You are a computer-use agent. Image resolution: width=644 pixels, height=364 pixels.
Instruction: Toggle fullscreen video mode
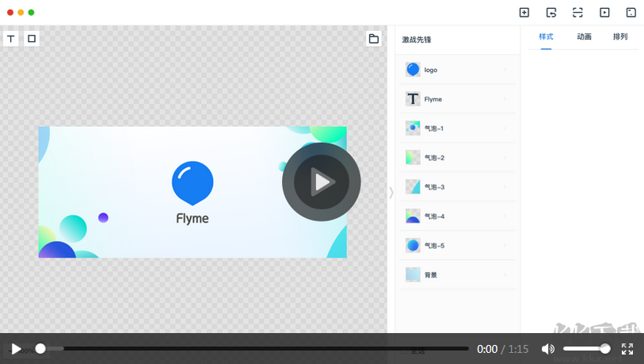tap(627, 349)
